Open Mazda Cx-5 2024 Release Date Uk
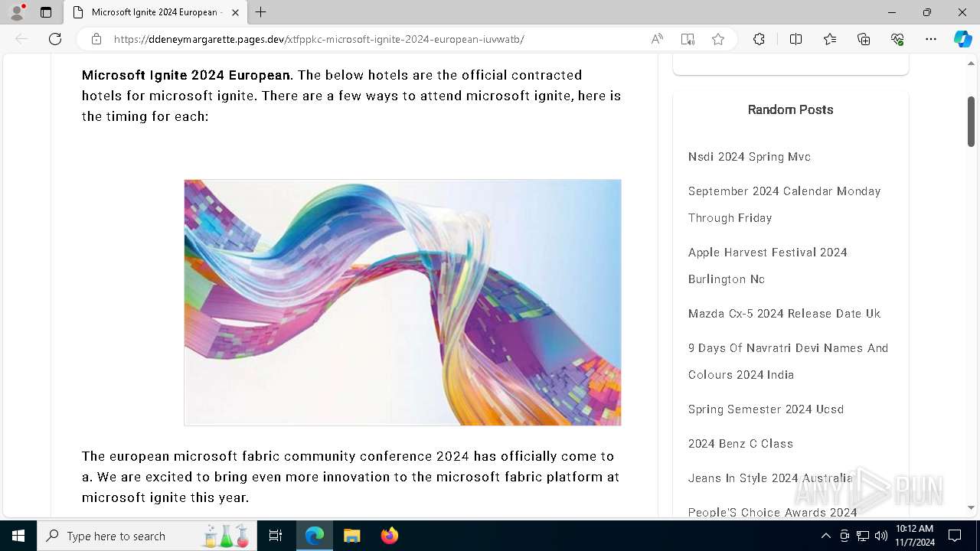This screenshot has width=980, height=551. click(x=784, y=314)
